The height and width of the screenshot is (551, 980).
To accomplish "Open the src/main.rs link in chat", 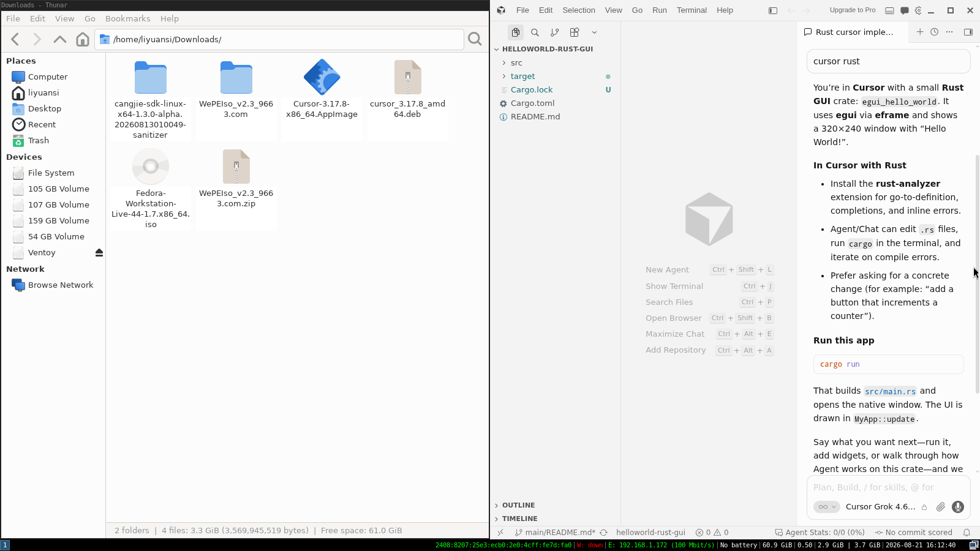I will click(890, 391).
